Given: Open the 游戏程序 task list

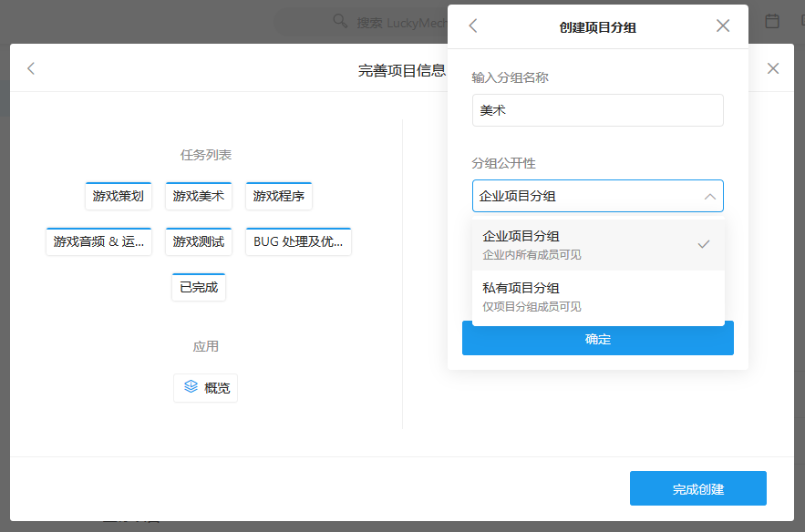Looking at the screenshot, I should click(x=278, y=195).
